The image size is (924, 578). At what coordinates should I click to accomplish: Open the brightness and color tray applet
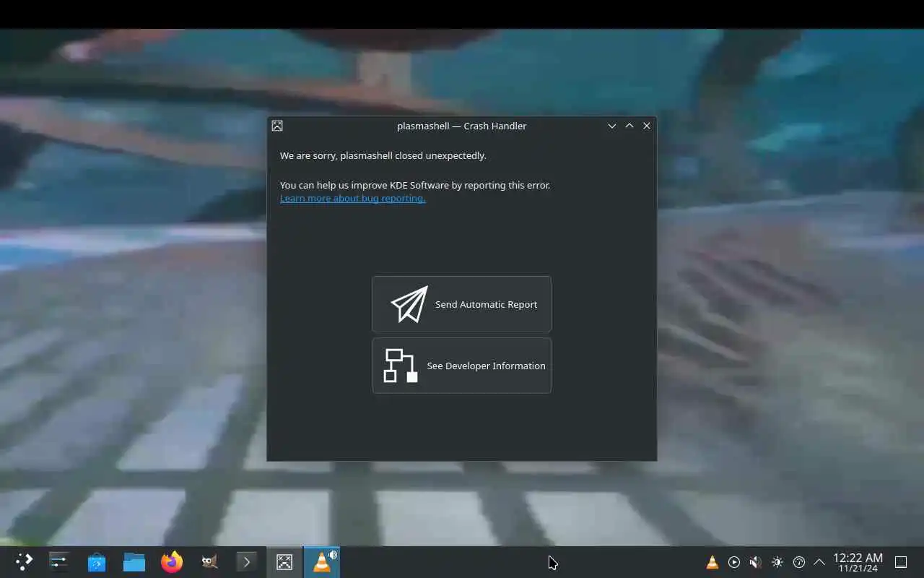click(x=777, y=562)
